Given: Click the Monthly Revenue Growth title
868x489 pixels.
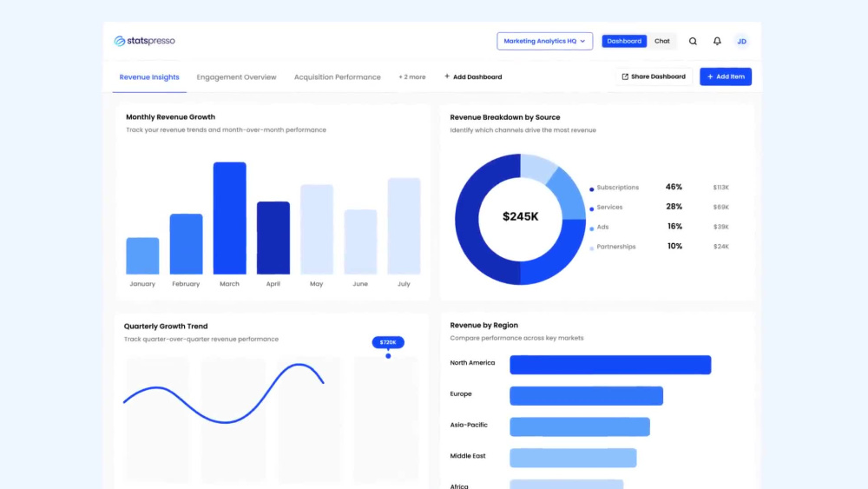Looking at the screenshot, I should click(170, 117).
